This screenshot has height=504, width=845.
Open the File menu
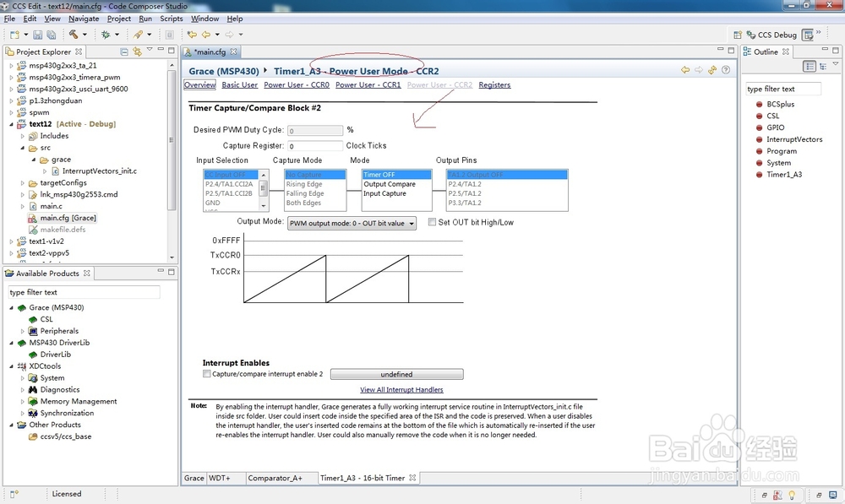(x=9, y=19)
